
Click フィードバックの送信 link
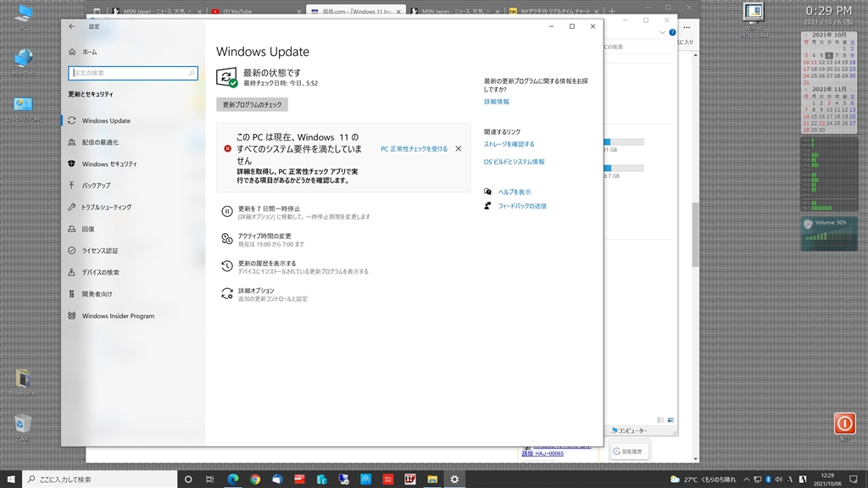tap(522, 206)
